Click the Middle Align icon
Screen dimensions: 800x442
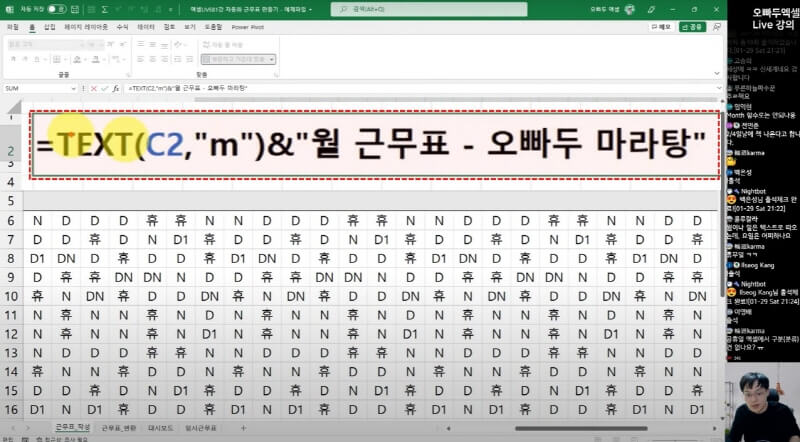153,44
